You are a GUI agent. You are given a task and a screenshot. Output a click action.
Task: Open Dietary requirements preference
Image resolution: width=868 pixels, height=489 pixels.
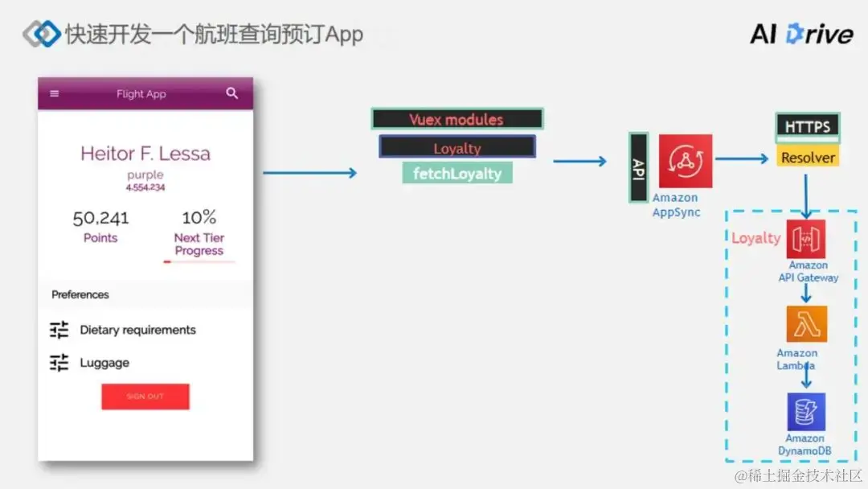tap(138, 330)
